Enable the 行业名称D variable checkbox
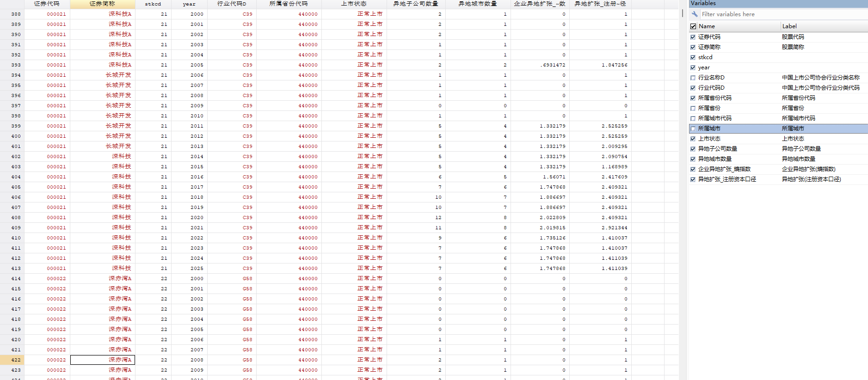This screenshot has width=868, height=380. tap(693, 78)
